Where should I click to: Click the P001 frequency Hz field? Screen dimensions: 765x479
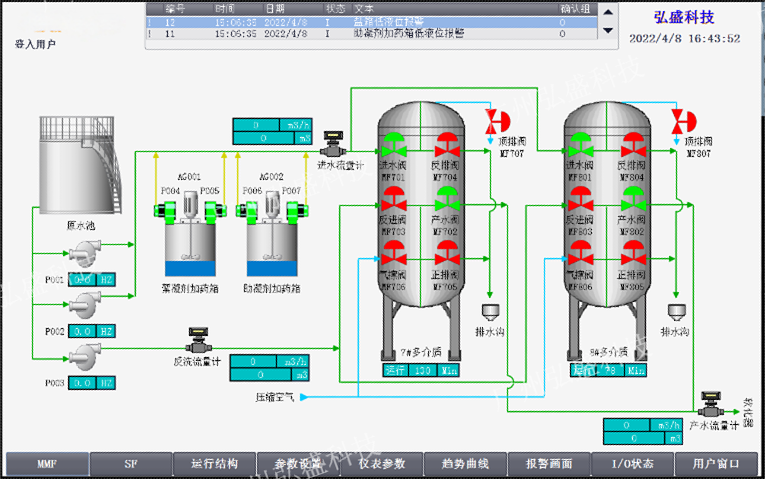click(92, 279)
